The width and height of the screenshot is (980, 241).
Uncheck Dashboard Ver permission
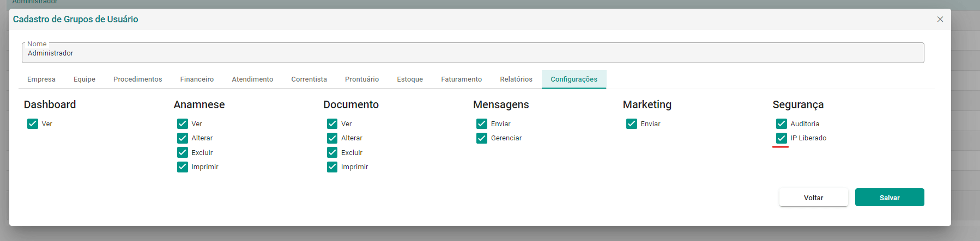[x=33, y=123]
